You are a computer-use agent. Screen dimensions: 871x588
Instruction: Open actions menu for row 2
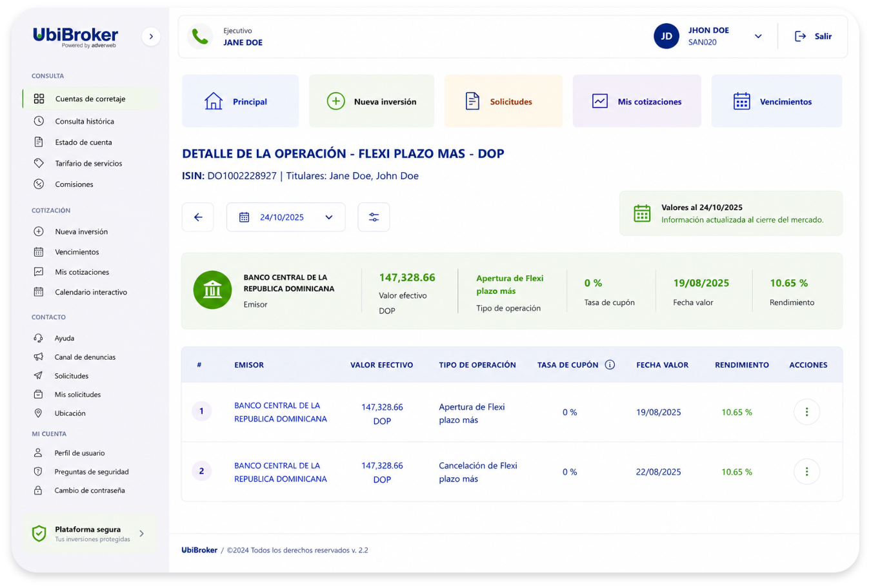coord(806,472)
